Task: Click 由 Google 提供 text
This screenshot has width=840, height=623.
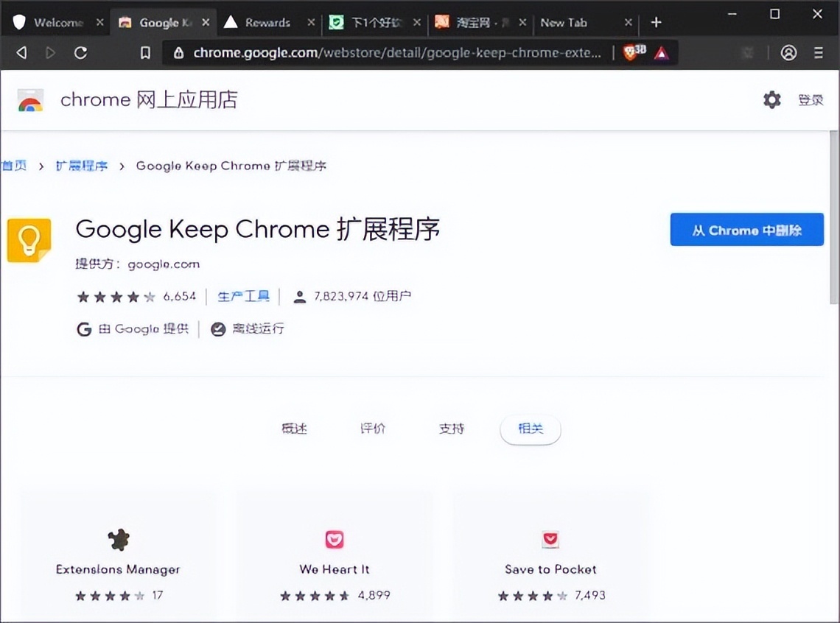Action: click(x=144, y=328)
